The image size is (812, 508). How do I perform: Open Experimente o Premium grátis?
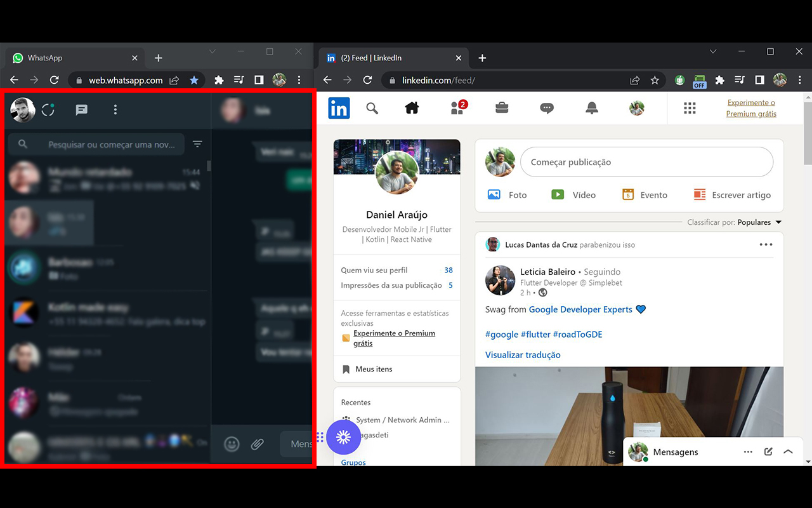tap(751, 108)
